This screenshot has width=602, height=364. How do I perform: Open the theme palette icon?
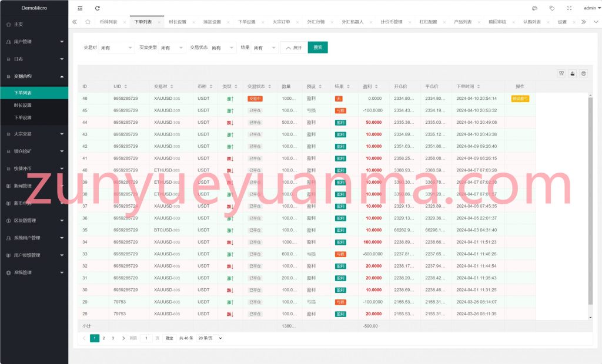534,8
